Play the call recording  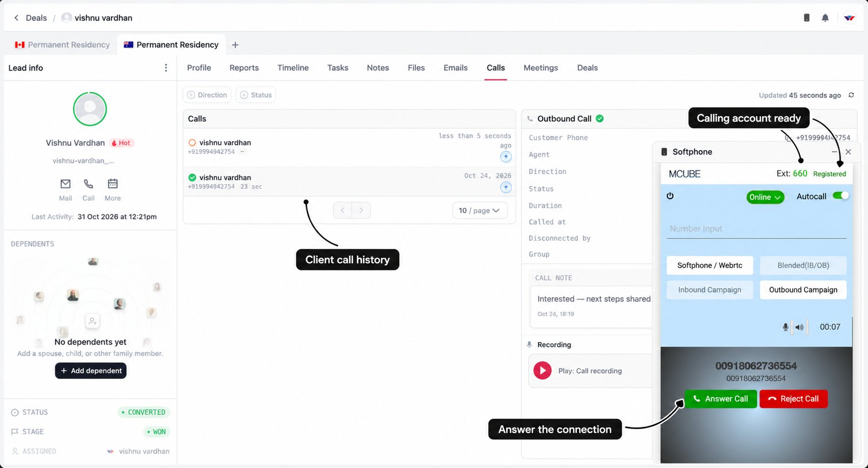tap(542, 370)
